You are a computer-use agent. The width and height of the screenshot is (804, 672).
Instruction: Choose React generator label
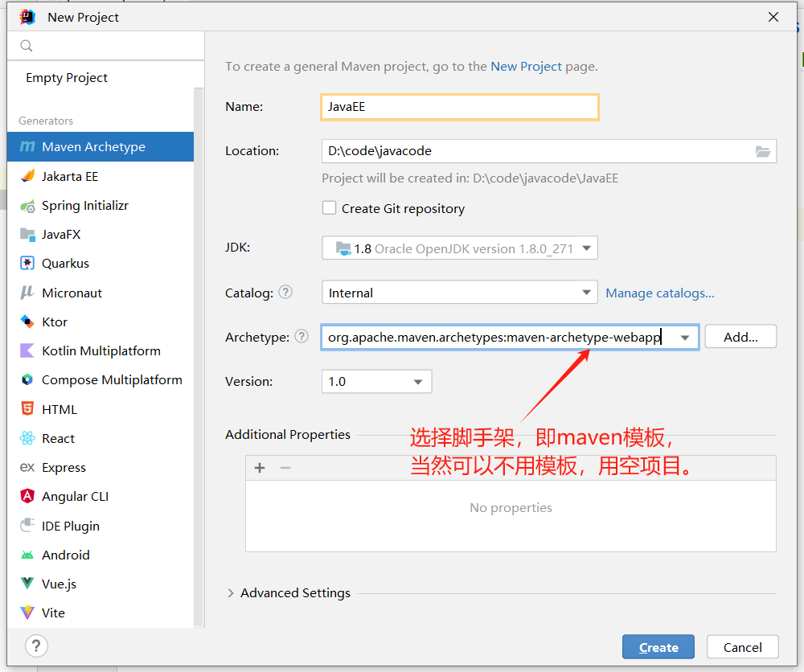point(58,439)
